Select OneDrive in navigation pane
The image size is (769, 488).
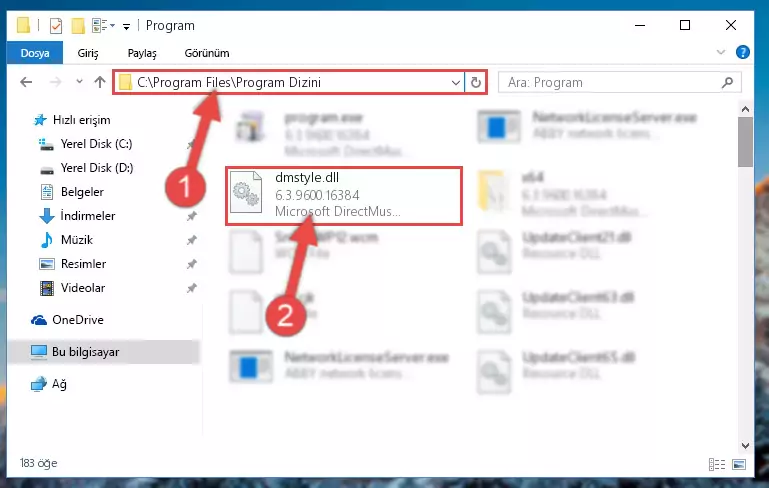[77, 320]
